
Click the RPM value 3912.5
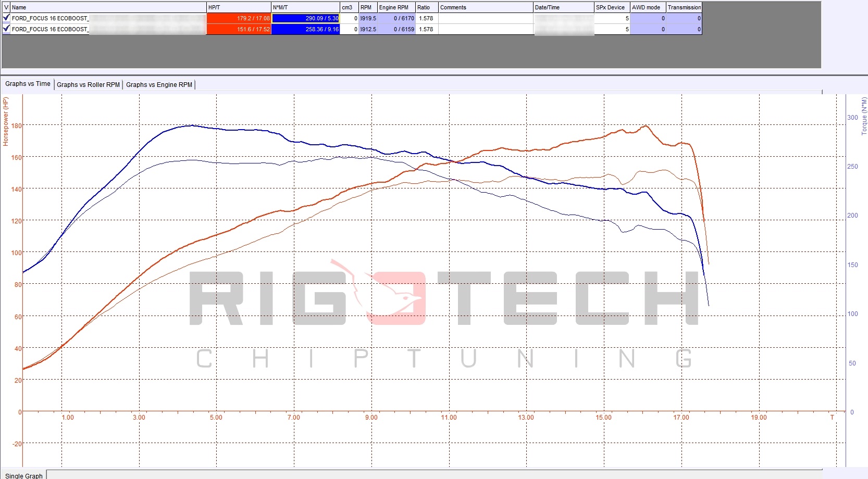tap(368, 29)
